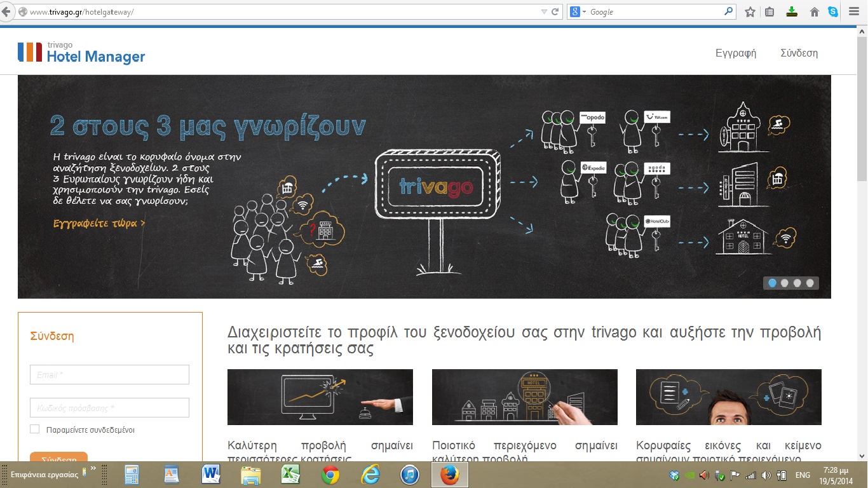Open the man with thought bubbles thumbnail
Image resolution: width=868 pixels, height=488 pixels.
pyautogui.click(x=729, y=397)
